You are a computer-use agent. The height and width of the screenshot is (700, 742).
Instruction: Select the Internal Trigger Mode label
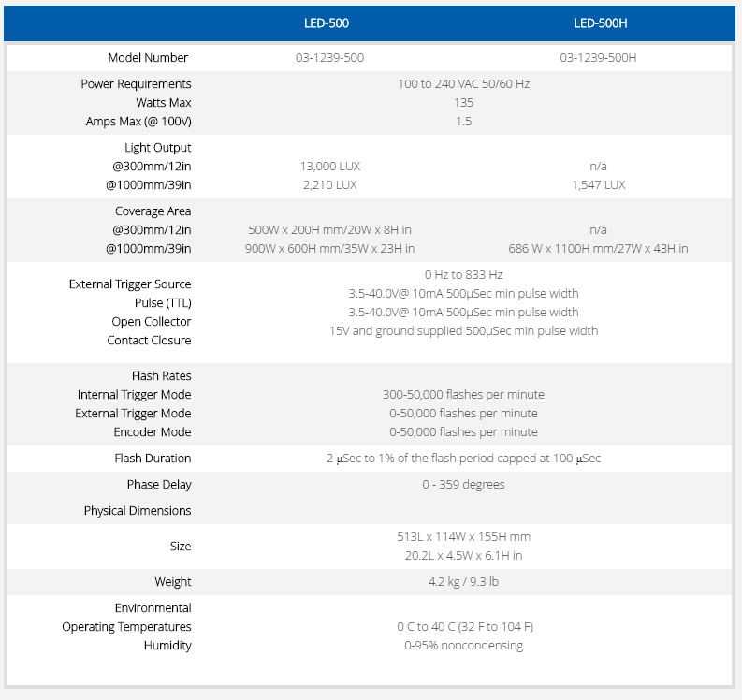[x=135, y=395]
